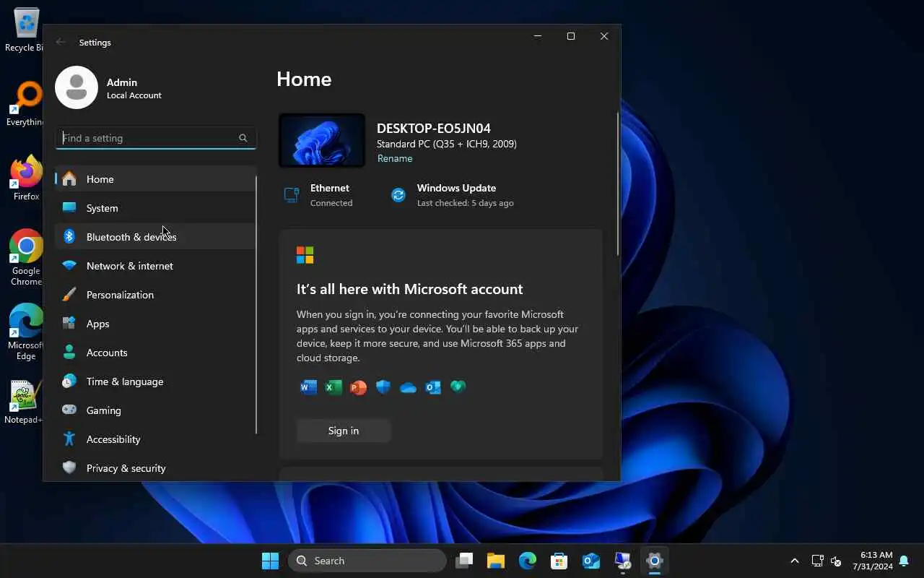Open Personalization settings

[x=156, y=295]
